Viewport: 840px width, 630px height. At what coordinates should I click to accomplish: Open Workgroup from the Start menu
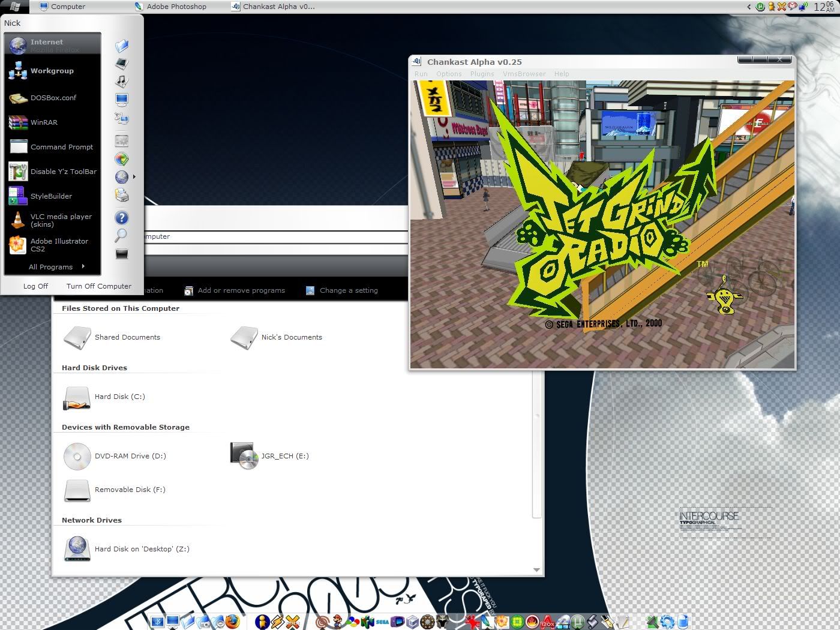[53, 71]
